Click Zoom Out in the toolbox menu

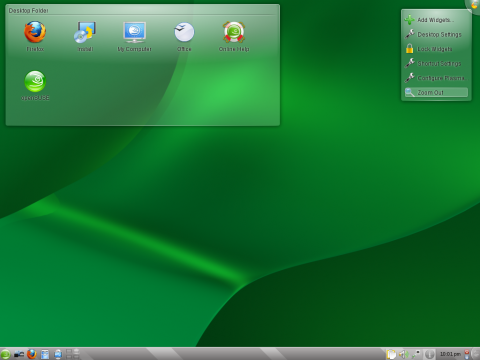[x=436, y=92]
